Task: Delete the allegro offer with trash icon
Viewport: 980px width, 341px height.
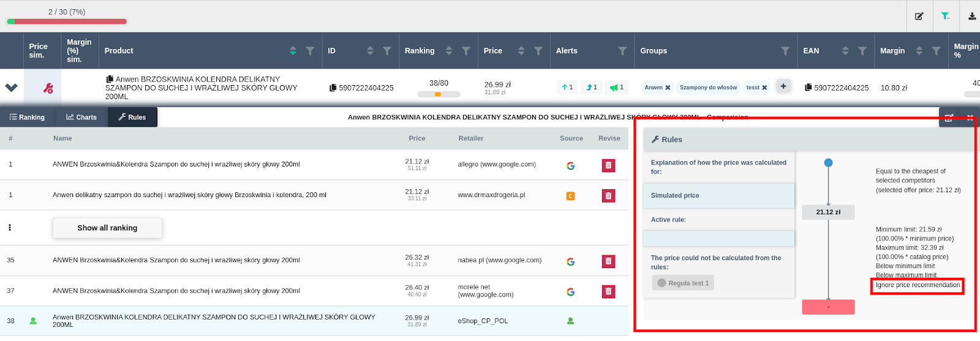Action: [608, 165]
